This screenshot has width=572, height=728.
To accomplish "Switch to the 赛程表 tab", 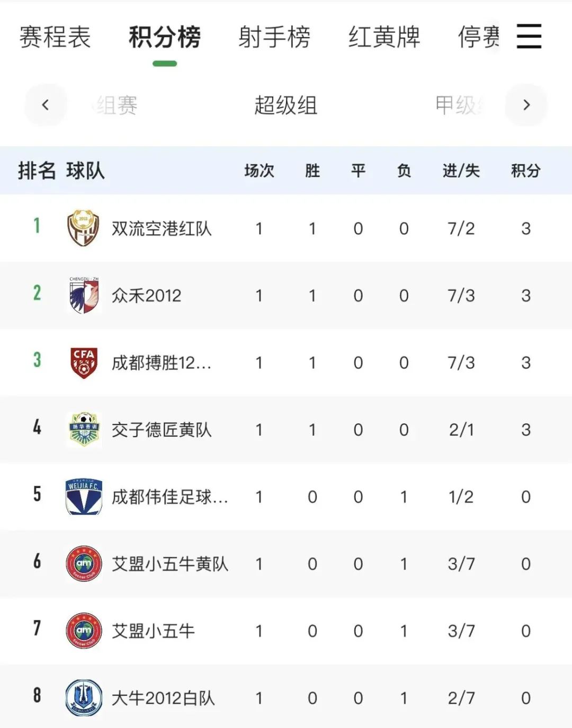I will (x=57, y=38).
